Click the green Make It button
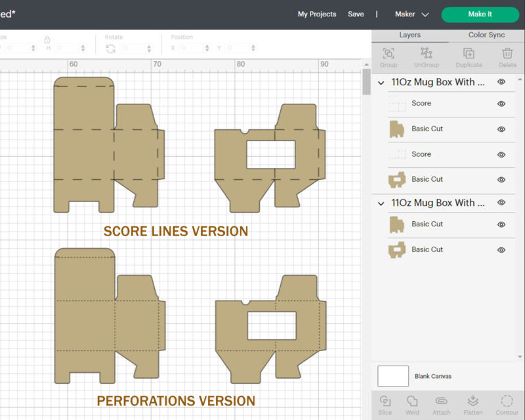525x420 pixels. pyautogui.click(x=480, y=14)
